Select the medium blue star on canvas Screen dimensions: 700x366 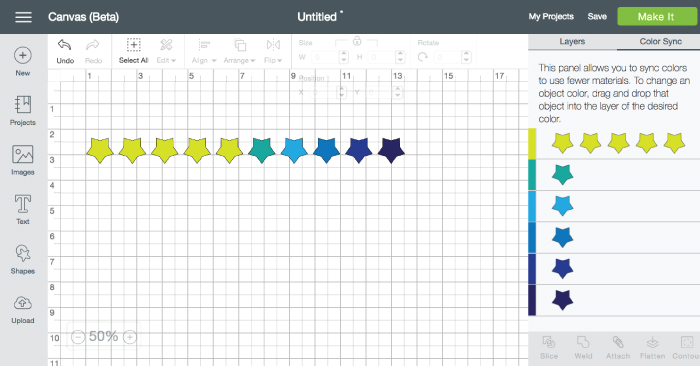(x=326, y=150)
